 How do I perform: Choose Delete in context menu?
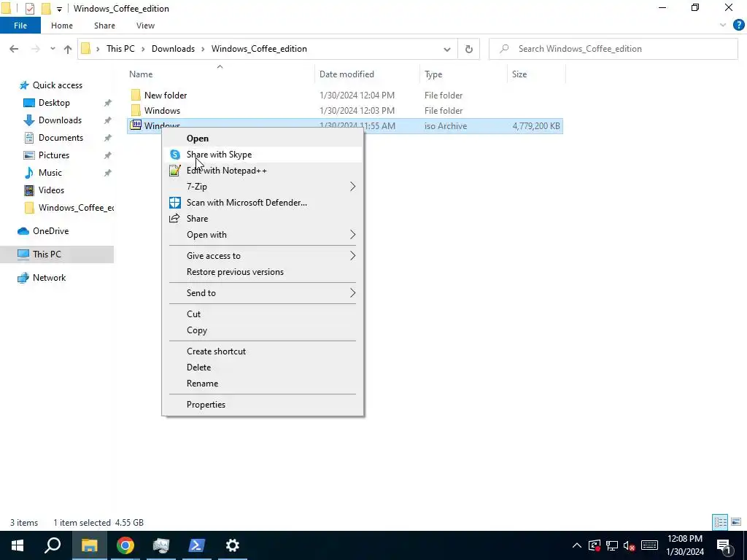tap(263, 367)
